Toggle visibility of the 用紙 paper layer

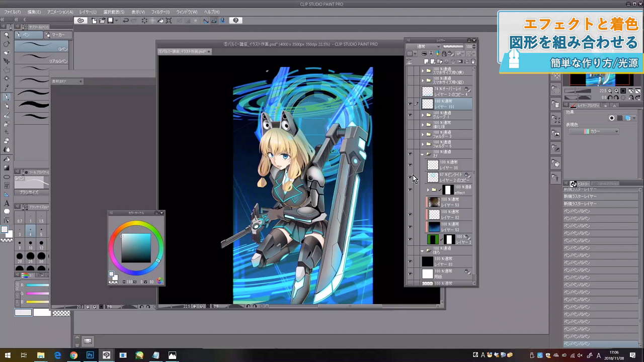410,274
